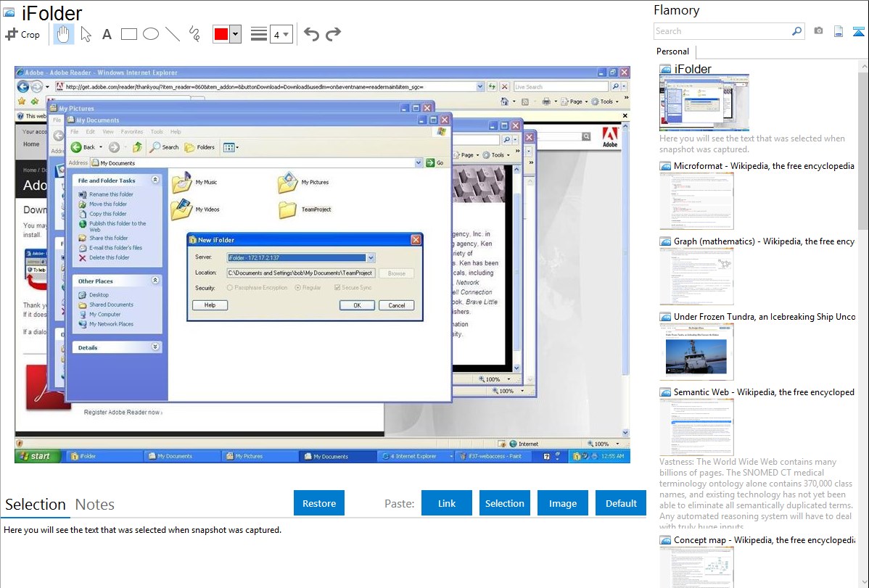Collapse the File and Folder Tasks panel
This screenshot has width=869, height=588.
pyautogui.click(x=155, y=180)
